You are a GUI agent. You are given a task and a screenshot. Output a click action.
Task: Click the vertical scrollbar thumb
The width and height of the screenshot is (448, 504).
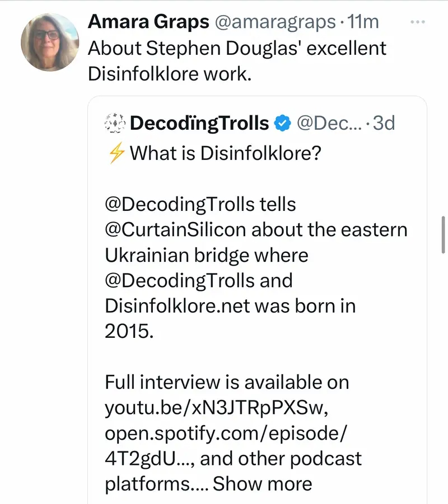point(443,234)
